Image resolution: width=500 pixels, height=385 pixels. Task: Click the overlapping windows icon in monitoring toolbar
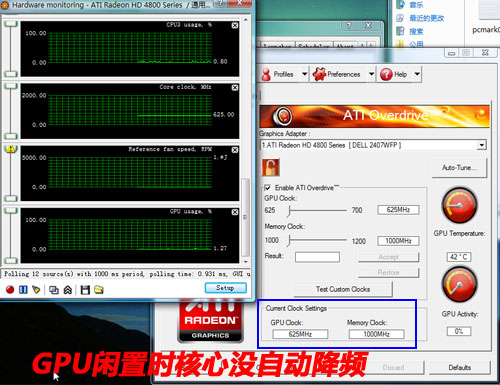click(x=54, y=290)
